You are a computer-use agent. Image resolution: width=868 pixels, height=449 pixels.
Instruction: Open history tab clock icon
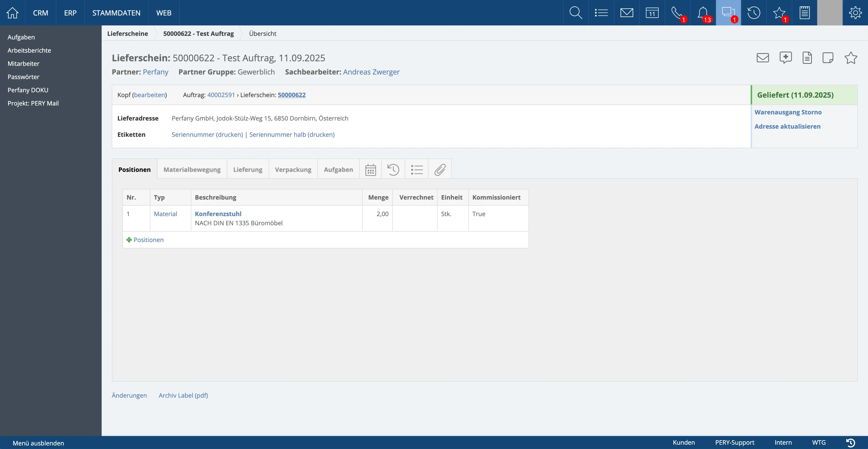tap(393, 170)
